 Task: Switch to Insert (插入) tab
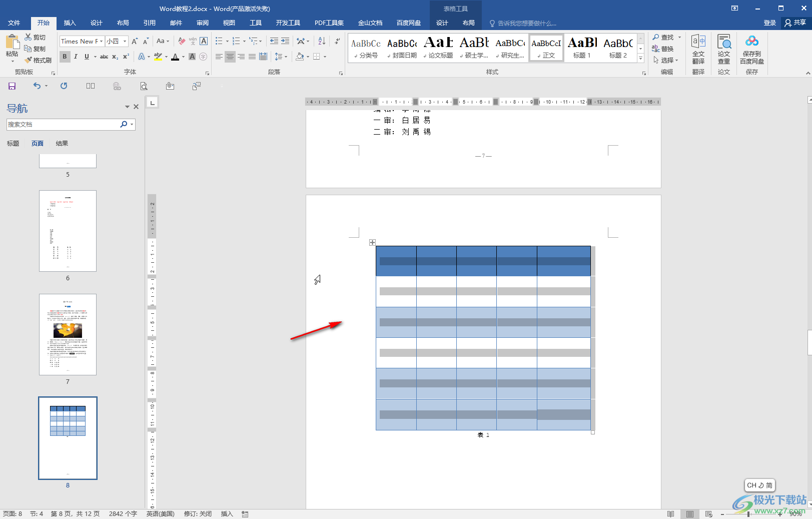click(x=70, y=23)
